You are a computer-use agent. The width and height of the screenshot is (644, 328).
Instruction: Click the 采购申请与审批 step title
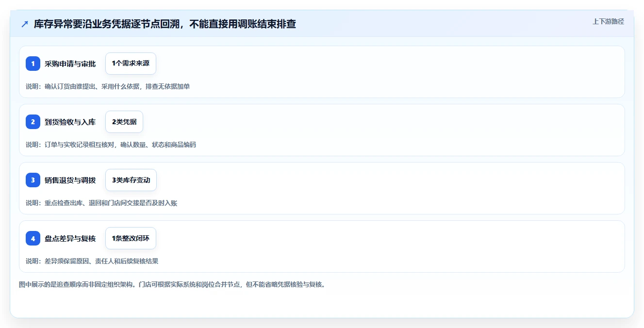(70, 64)
